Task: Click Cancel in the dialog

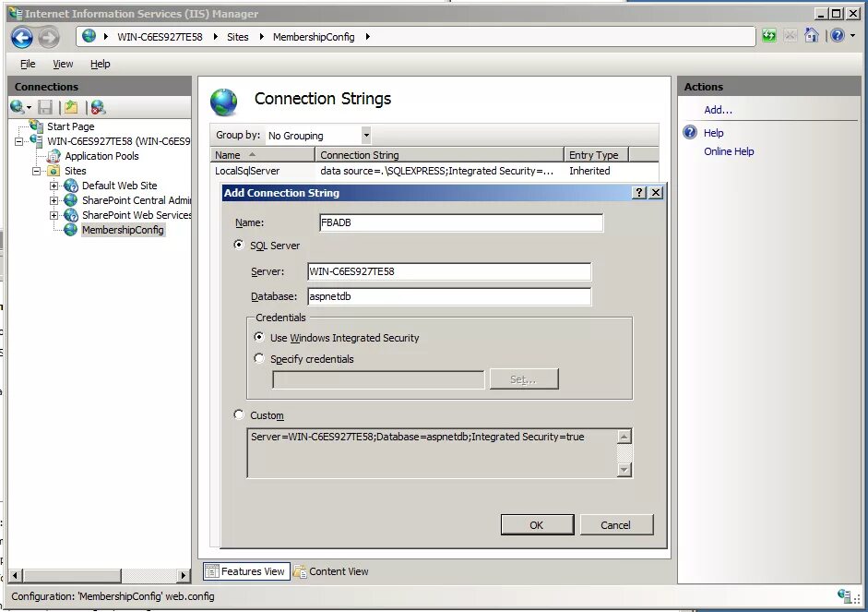Action: click(616, 524)
